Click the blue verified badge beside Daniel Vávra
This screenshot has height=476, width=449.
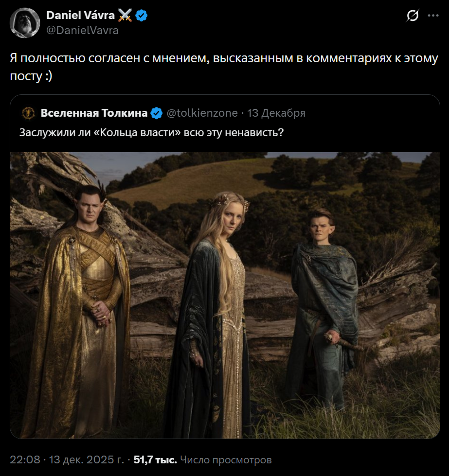(142, 16)
